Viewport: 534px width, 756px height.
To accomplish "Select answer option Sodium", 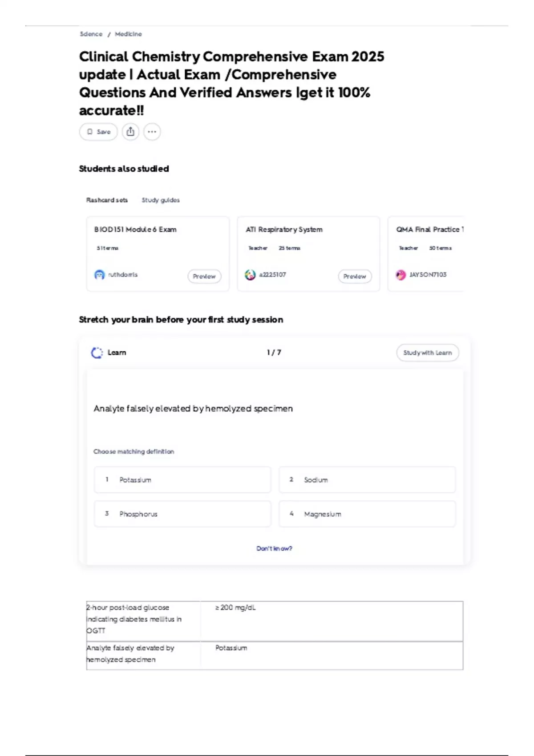I will click(x=367, y=480).
